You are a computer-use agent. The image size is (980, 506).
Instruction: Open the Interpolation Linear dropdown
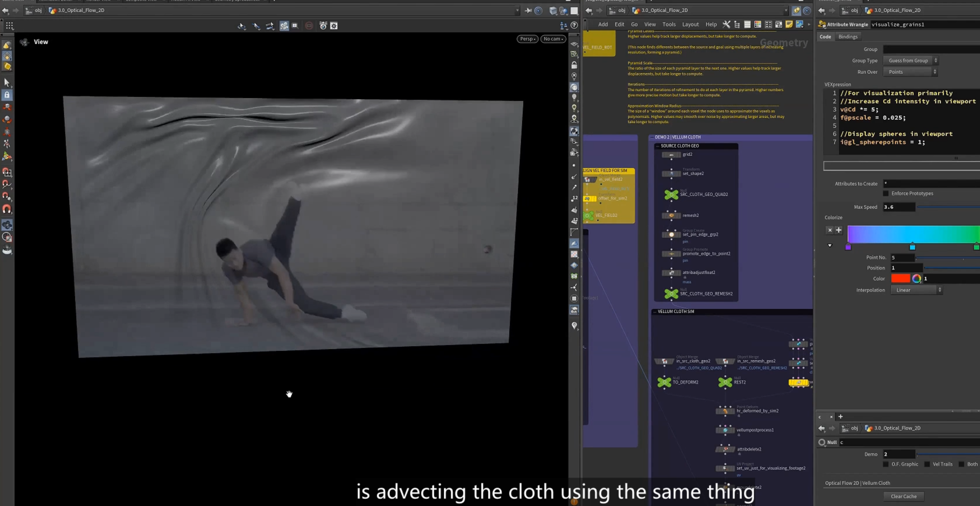[x=916, y=290]
